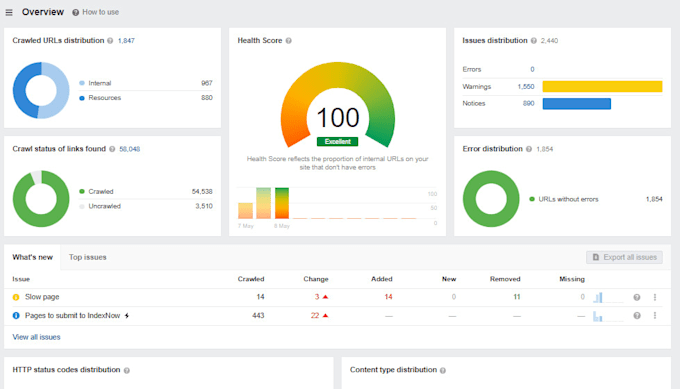Open the red 14 added value for Slow page
Viewport: 680px width, 389px height.
pyautogui.click(x=388, y=297)
